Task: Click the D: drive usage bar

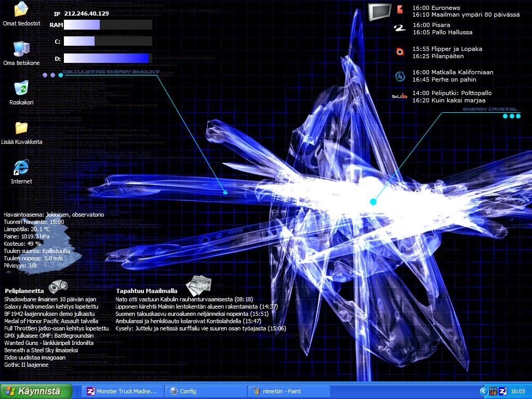Action: (108, 58)
